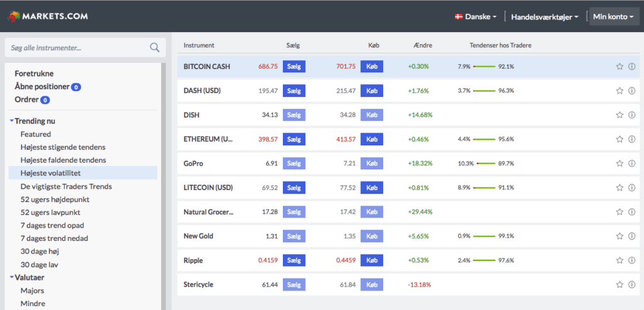The image size is (644, 310).
Task: Open Foretrukne list
Action: (x=34, y=74)
